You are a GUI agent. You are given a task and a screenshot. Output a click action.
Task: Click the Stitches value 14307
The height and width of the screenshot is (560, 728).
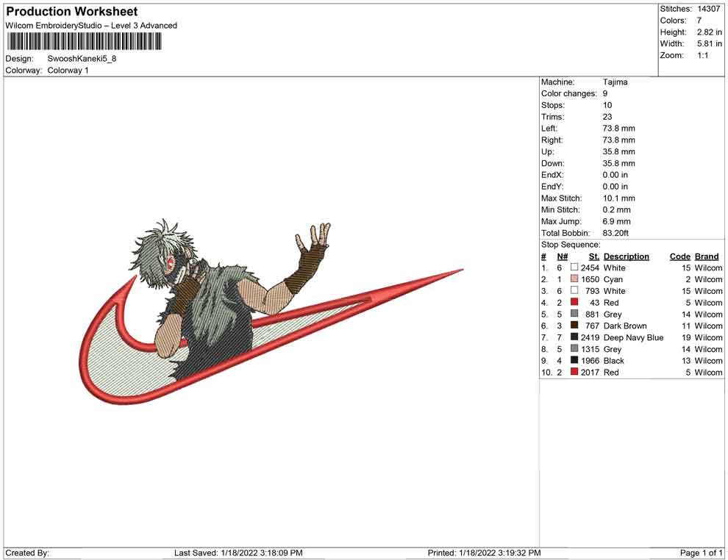708,9
